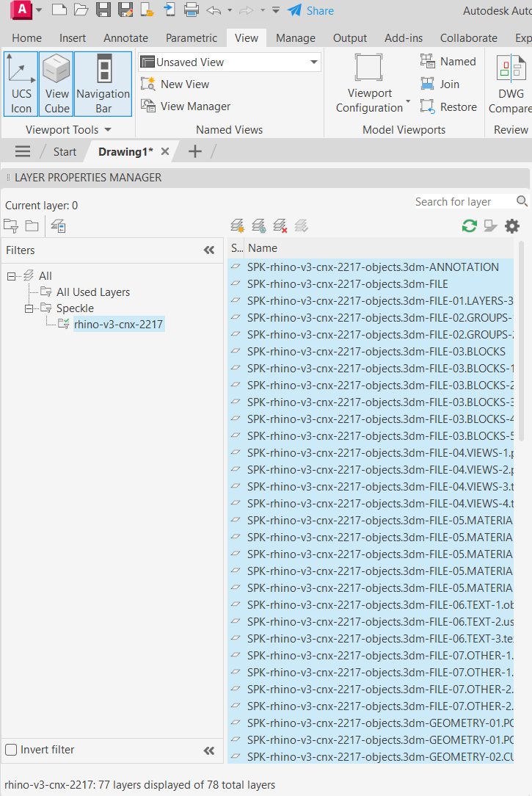Open redo history dropdown arrow
The height and width of the screenshot is (796, 532).
pyautogui.click(x=262, y=10)
